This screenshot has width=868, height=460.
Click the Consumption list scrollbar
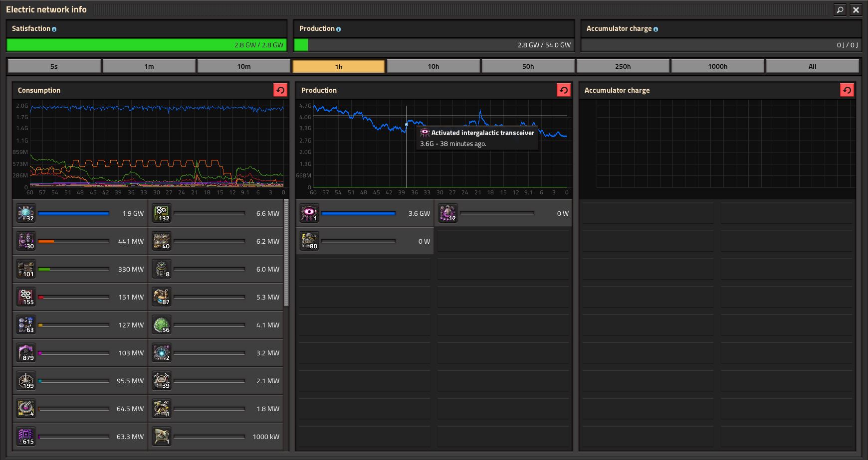click(x=286, y=253)
